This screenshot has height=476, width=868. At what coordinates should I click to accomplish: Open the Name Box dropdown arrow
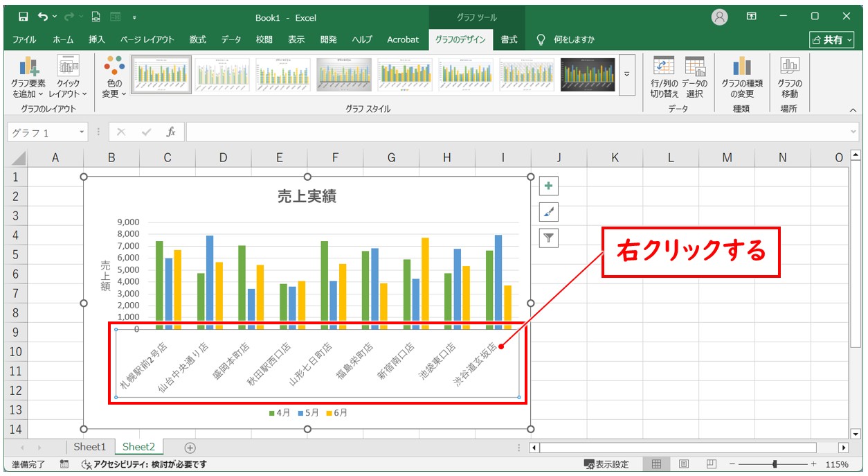tap(82, 132)
